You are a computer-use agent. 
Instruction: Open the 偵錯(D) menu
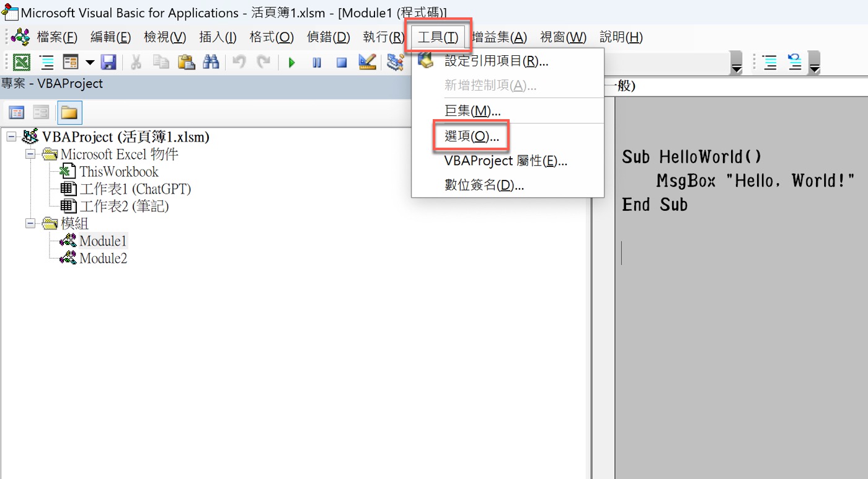coord(329,37)
